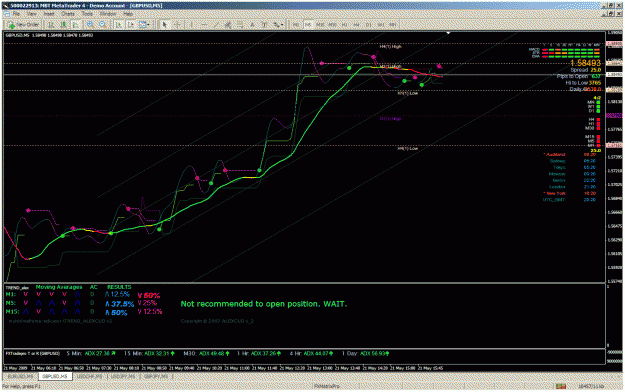Zoom in the chart with magnifier plus
The width and height of the screenshot is (625, 392).
coord(90,25)
